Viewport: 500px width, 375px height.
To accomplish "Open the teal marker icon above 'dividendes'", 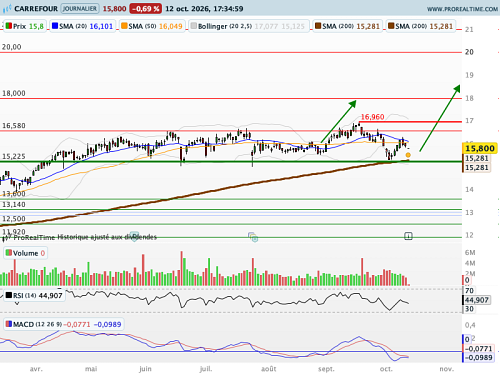I will coord(134,236).
